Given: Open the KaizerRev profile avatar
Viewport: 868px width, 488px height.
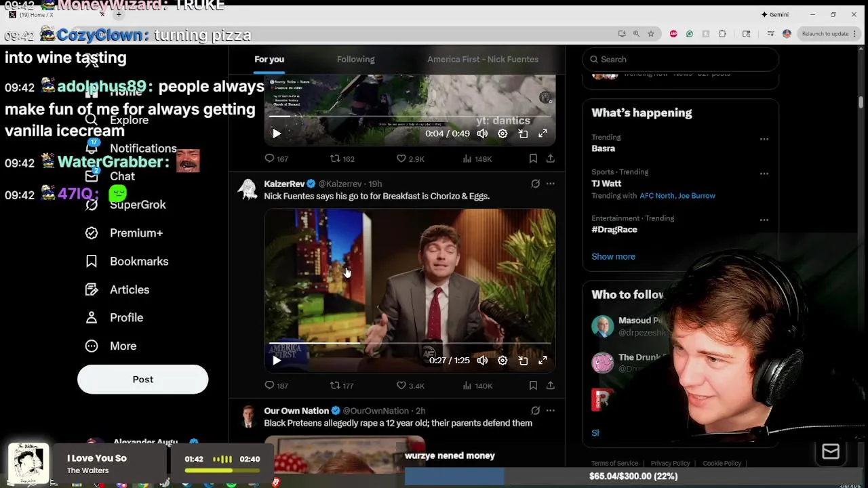Looking at the screenshot, I should pyautogui.click(x=248, y=189).
